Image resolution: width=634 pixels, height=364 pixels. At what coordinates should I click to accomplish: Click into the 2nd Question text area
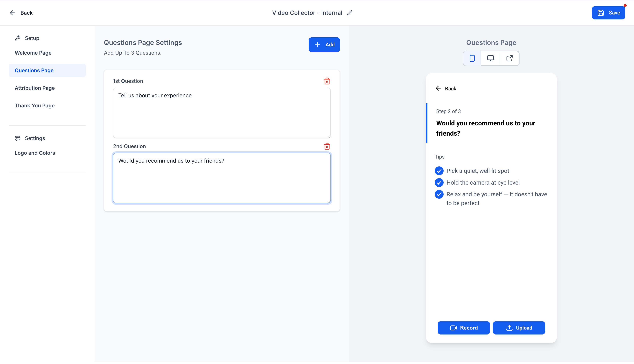tap(221, 178)
